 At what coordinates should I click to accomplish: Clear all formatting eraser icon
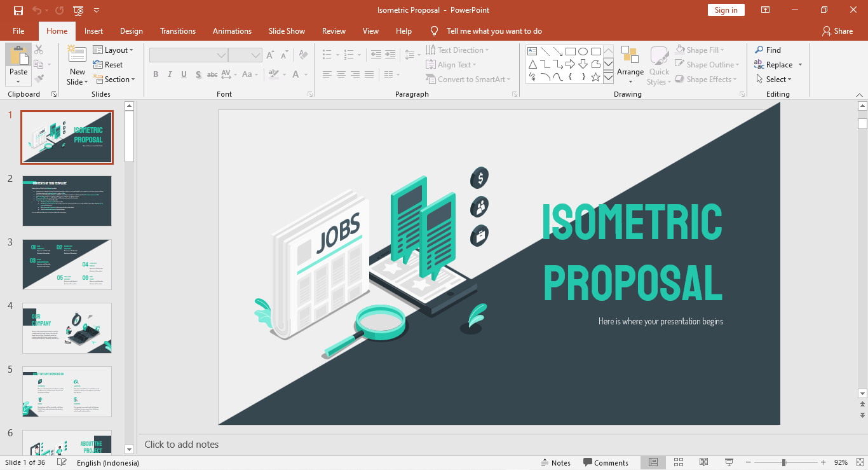[303, 55]
